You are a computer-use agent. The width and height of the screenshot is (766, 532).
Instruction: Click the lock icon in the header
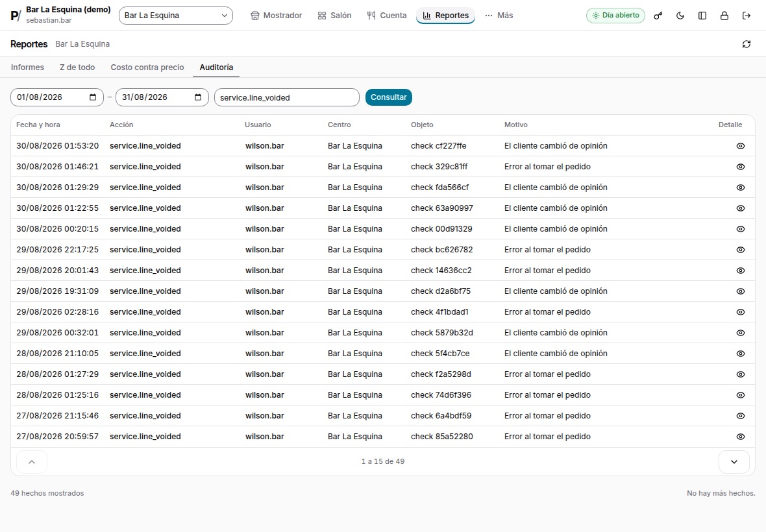[x=724, y=16]
